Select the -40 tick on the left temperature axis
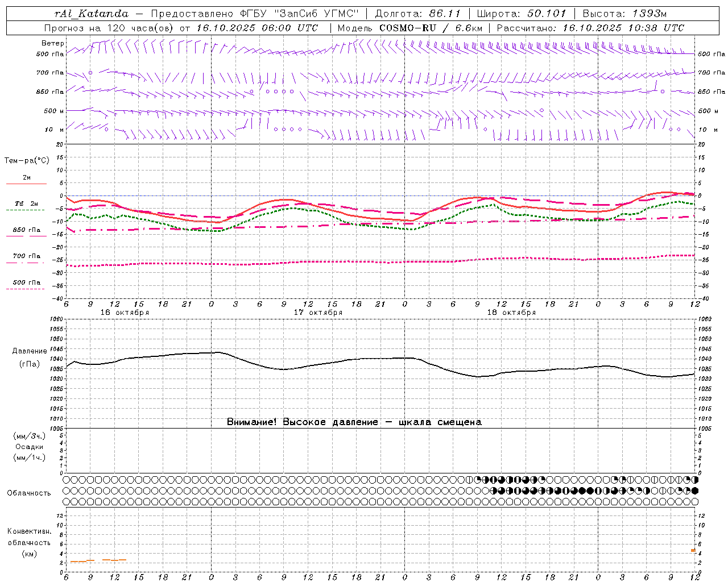Screen dimensions: 728x582 (x=58, y=299)
